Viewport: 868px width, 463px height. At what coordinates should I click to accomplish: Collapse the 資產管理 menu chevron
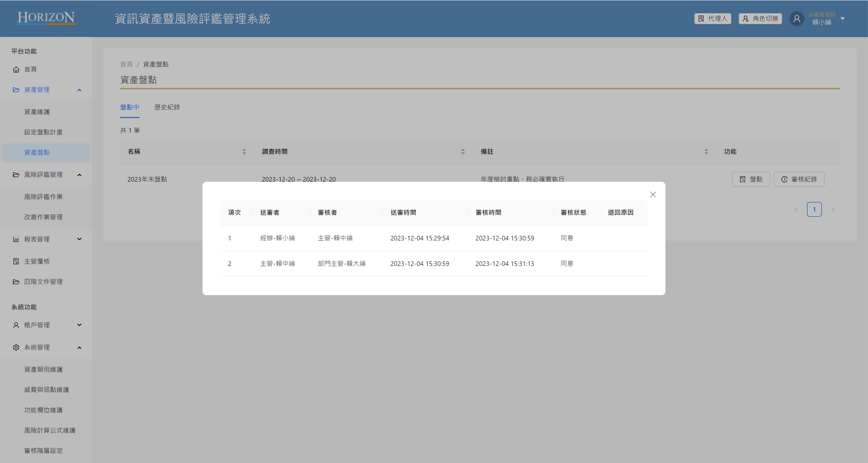pos(79,90)
